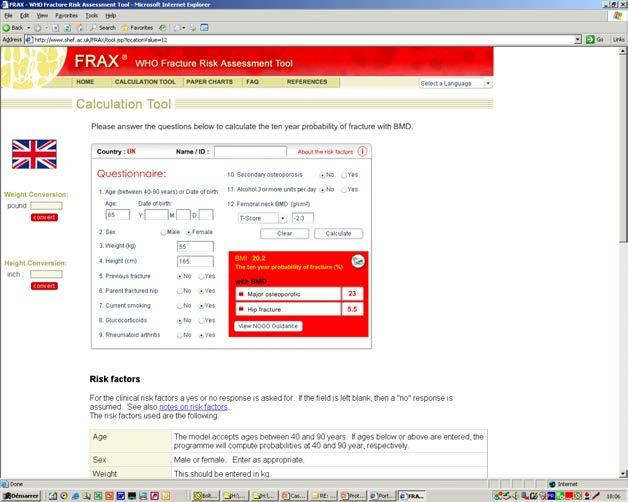Open the Back button history dropdown arrow
Image resolution: width=628 pixels, height=502 pixels.
28,28
